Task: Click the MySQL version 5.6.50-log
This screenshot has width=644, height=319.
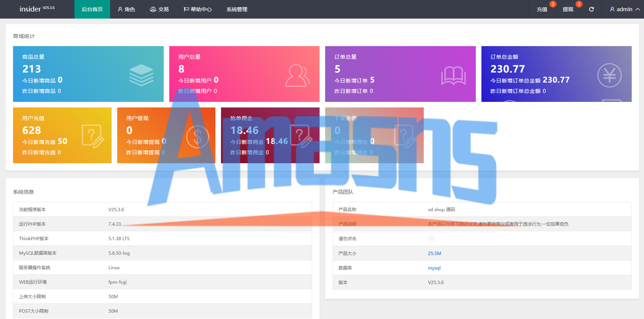Action: 119,253
